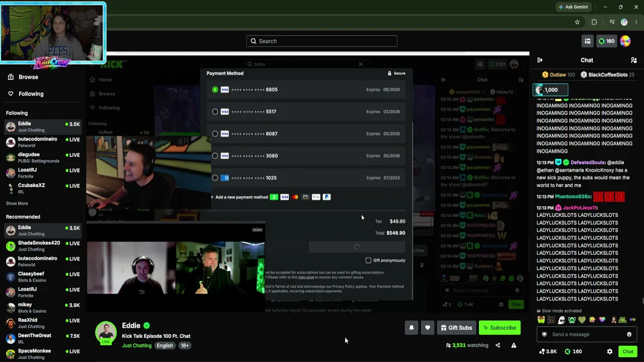Open butecodomineiro under Recommended
This screenshot has height=362, width=644.
tap(42, 261)
